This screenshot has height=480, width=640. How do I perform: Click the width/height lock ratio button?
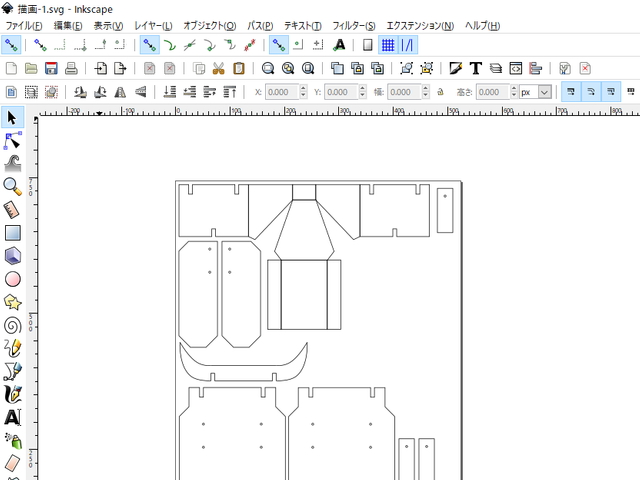point(440,92)
